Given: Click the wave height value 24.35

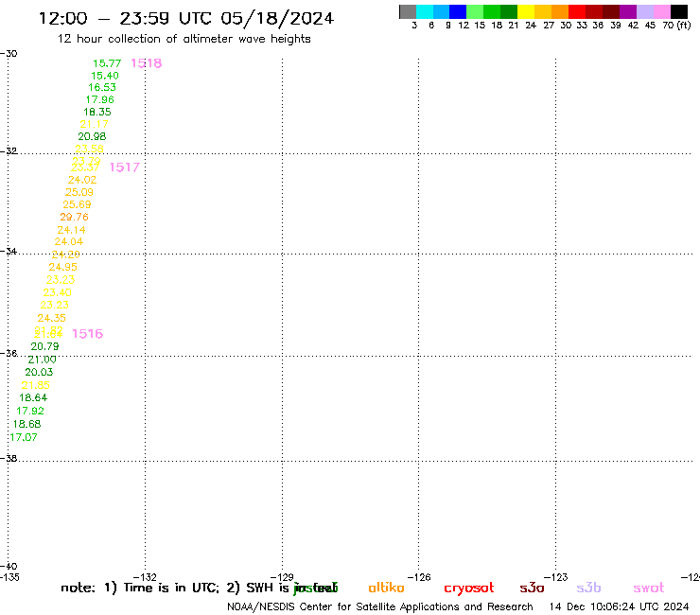Looking at the screenshot, I should (51, 318).
